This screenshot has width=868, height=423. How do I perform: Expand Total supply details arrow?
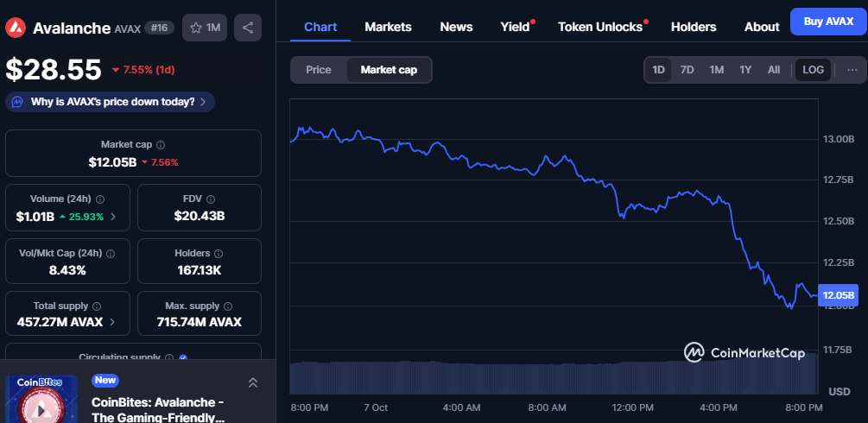112,323
